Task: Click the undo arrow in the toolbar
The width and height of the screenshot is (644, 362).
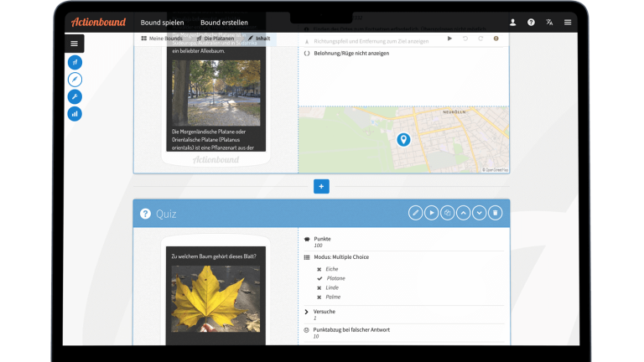Action: coord(465,39)
